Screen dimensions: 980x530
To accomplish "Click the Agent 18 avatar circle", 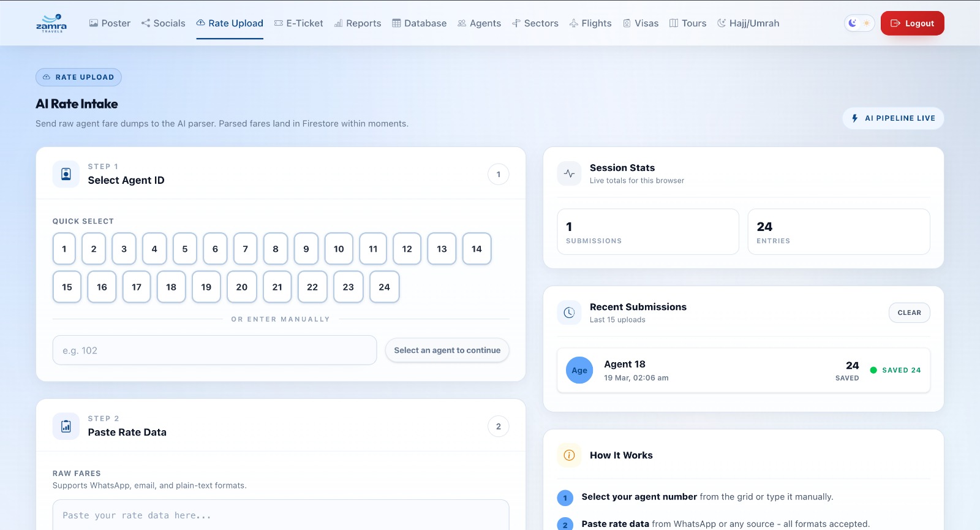I will pos(579,370).
